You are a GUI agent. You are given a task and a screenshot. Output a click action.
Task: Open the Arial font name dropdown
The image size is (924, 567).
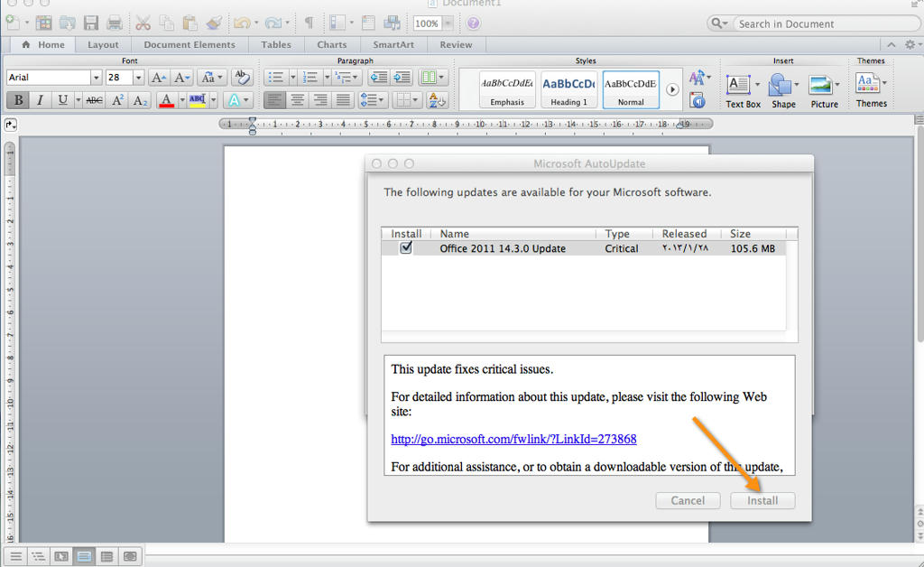96,78
